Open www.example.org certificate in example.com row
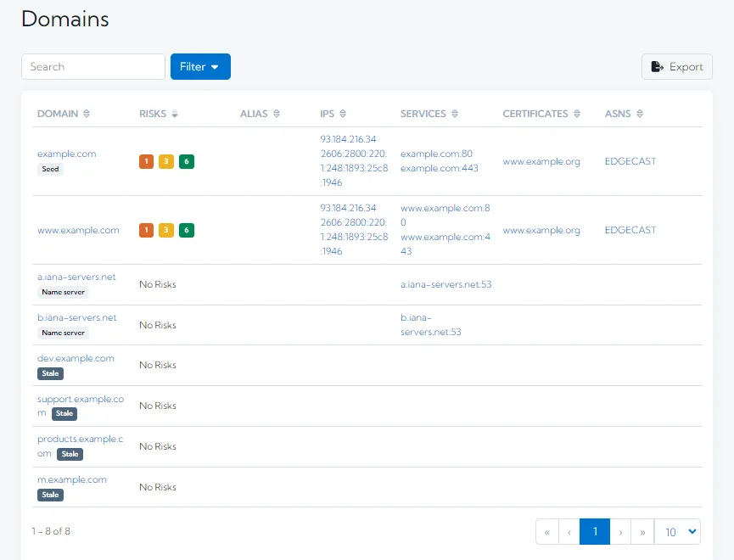734x560 pixels. (541, 161)
